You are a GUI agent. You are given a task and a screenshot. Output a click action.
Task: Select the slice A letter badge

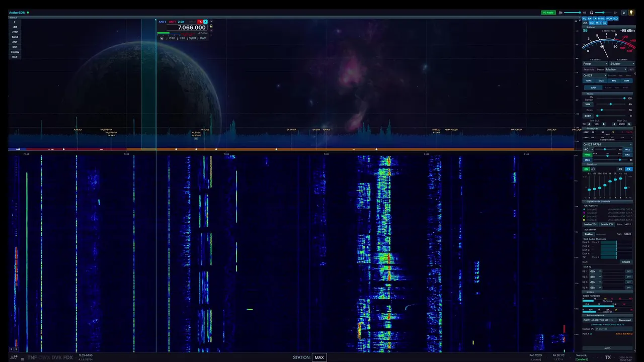(x=205, y=22)
